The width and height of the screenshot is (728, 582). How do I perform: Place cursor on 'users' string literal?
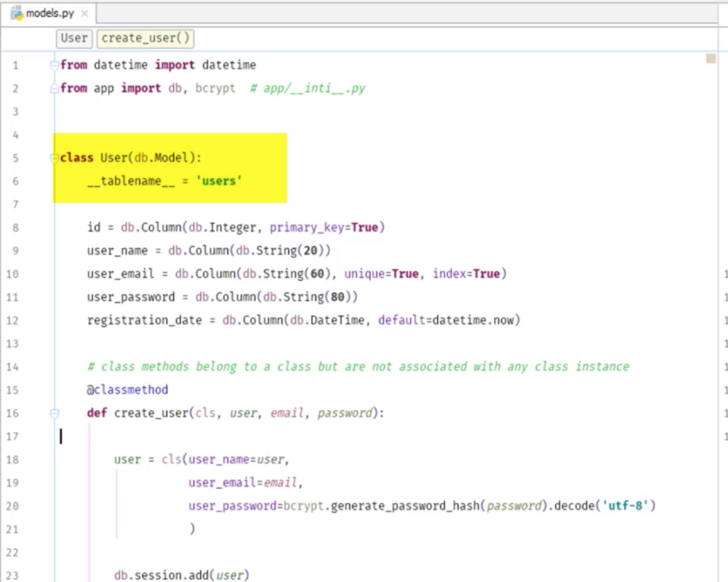click(219, 181)
